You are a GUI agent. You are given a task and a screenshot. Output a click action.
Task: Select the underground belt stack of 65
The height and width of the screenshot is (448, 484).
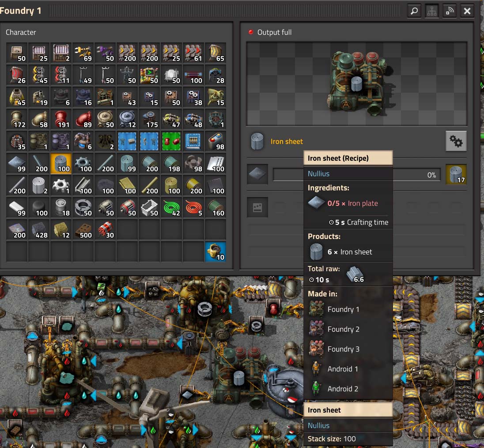click(216, 53)
